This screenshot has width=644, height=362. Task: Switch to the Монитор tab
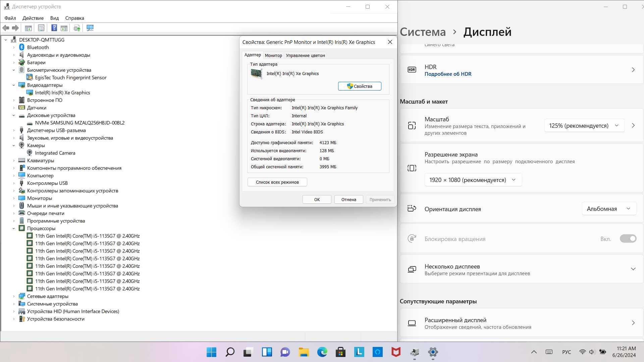tap(273, 56)
